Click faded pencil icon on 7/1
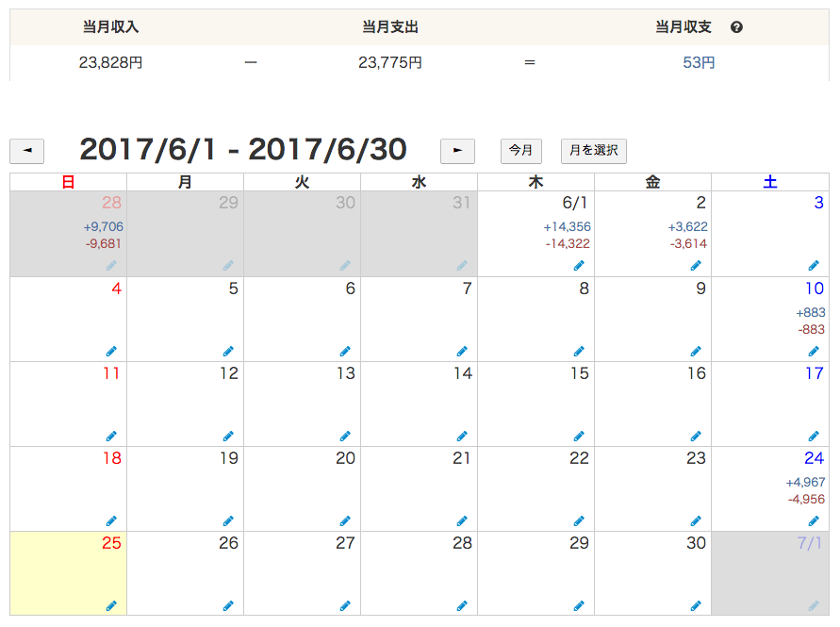 (x=814, y=605)
